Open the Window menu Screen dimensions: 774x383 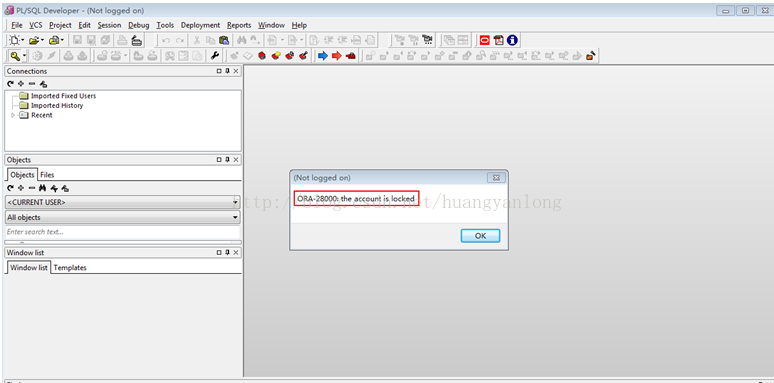[271, 25]
